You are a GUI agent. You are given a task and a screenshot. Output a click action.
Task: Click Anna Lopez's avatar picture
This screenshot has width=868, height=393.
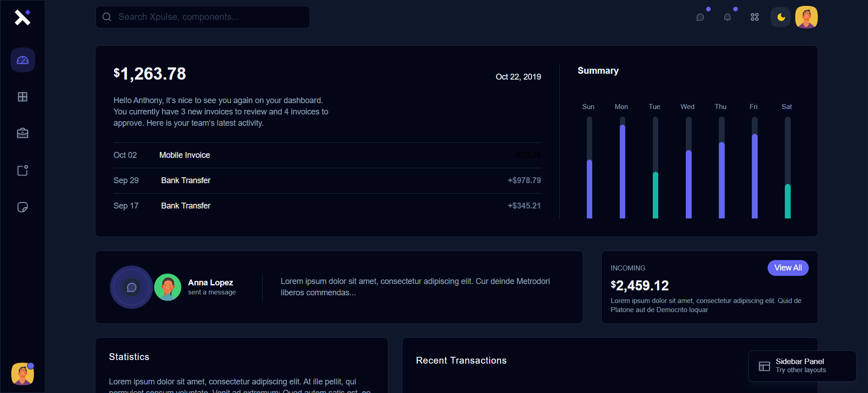(168, 287)
